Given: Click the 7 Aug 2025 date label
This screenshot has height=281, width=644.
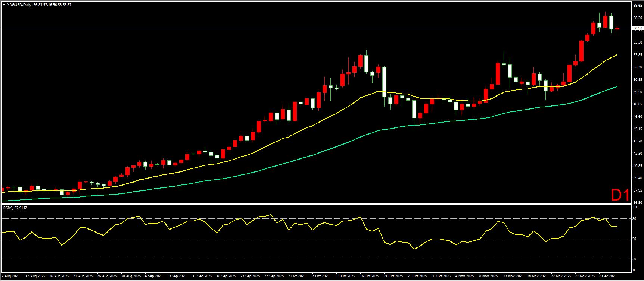Looking at the screenshot, I should [x=11, y=276].
